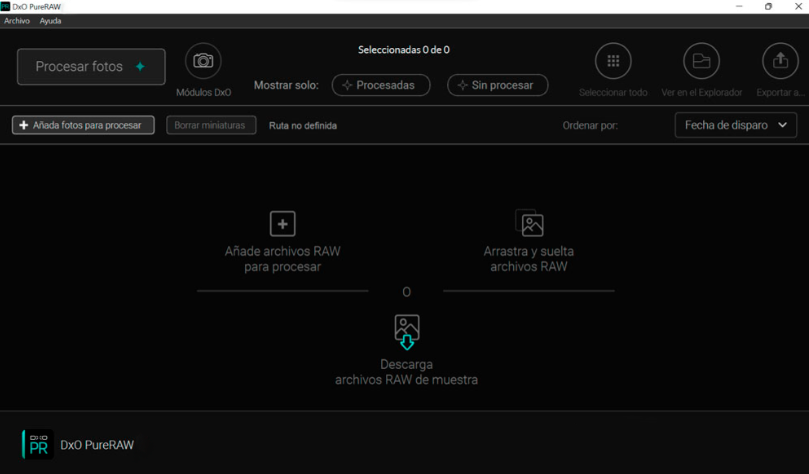The image size is (809, 474).
Task: Toggle the Procesadas filter
Action: pyautogui.click(x=381, y=85)
